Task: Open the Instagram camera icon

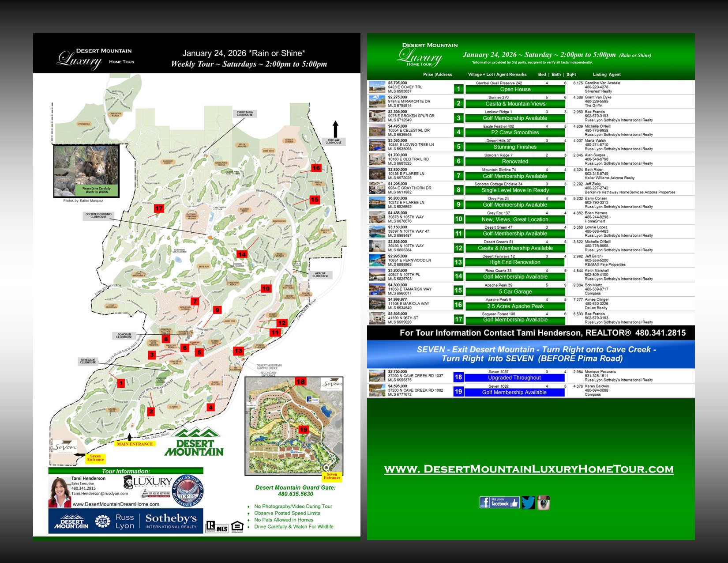Action: [543, 503]
